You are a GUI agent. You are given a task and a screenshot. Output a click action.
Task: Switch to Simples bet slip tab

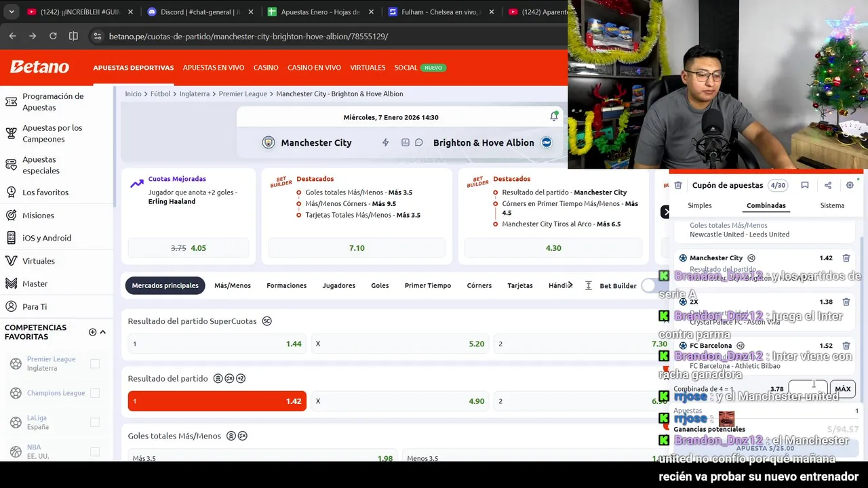(700, 205)
